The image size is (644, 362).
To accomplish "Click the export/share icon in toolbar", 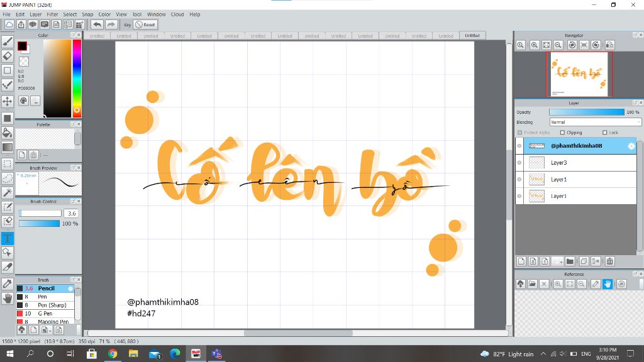I will 21,25.
